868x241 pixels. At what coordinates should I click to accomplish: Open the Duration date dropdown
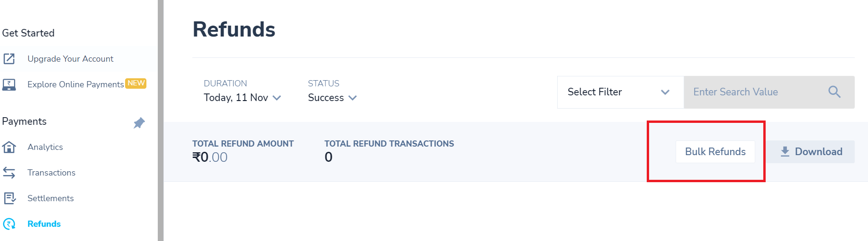(x=242, y=98)
